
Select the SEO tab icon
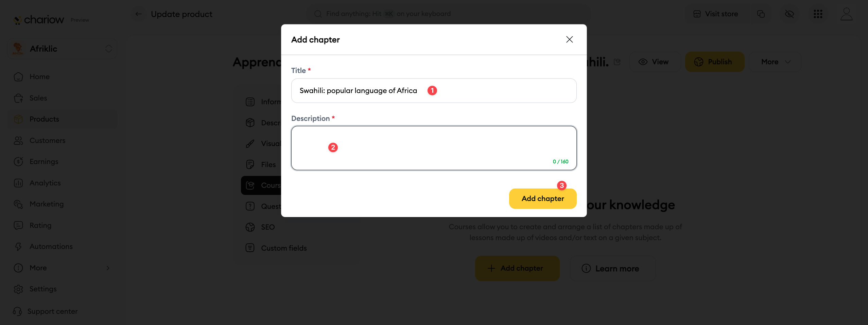click(x=250, y=227)
